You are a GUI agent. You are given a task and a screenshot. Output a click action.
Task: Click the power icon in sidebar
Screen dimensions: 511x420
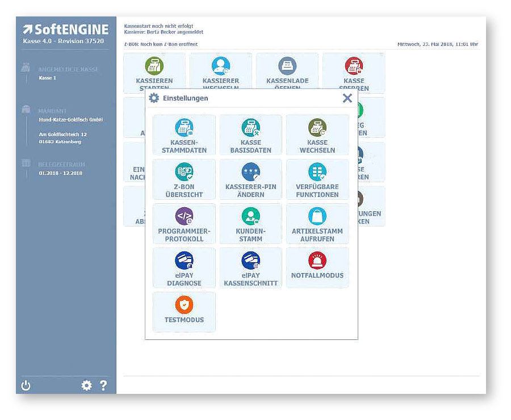26,385
